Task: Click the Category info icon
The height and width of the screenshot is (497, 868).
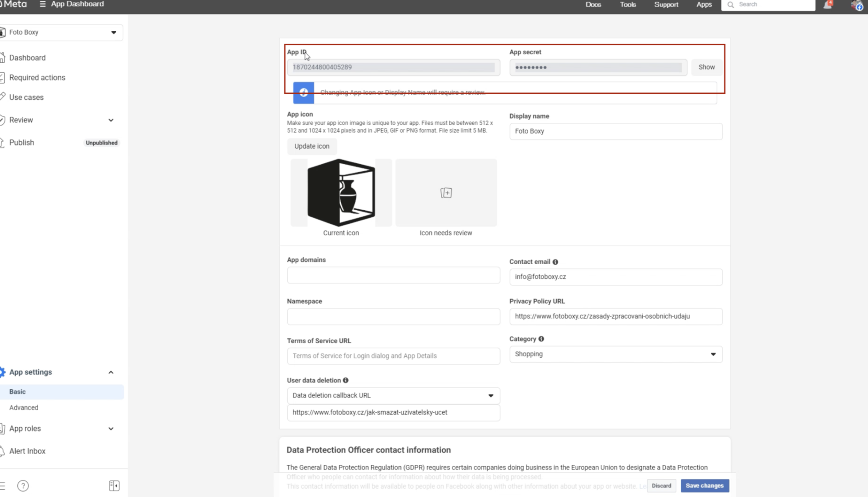Action: point(541,339)
